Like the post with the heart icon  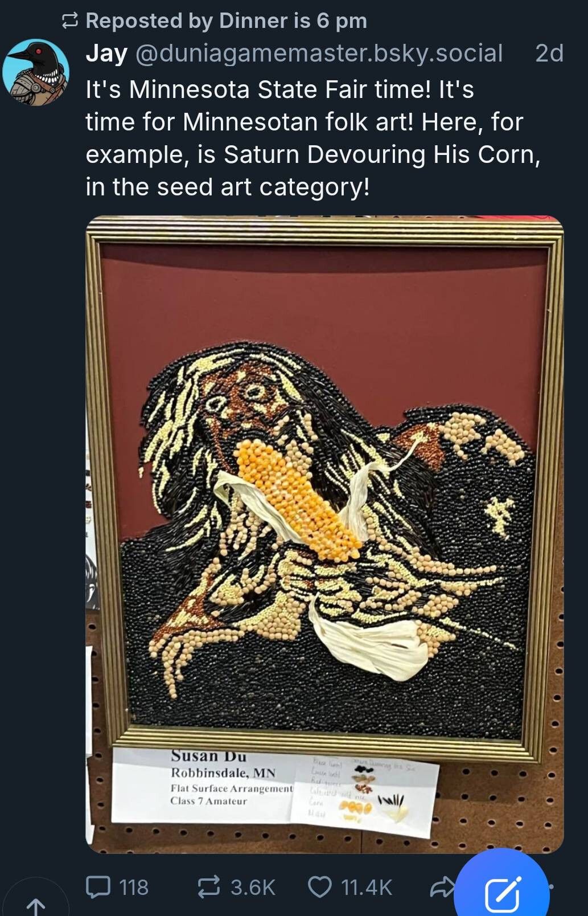pyautogui.click(x=320, y=887)
